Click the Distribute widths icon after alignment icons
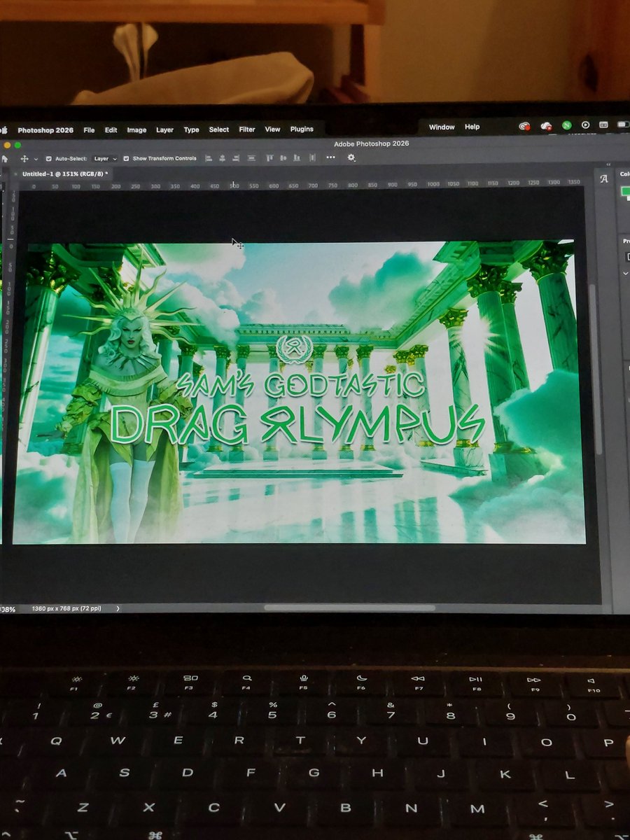This screenshot has width=630, height=840. click(251, 158)
